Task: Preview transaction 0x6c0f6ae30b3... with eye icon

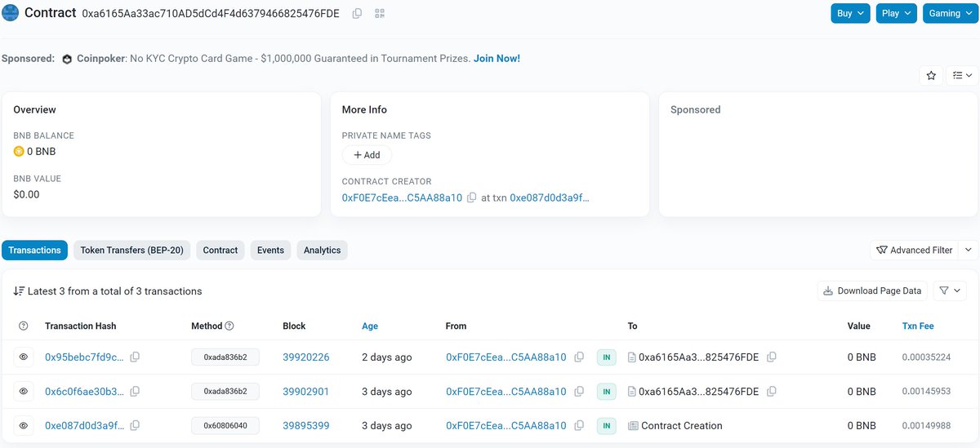Action: click(x=24, y=392)
